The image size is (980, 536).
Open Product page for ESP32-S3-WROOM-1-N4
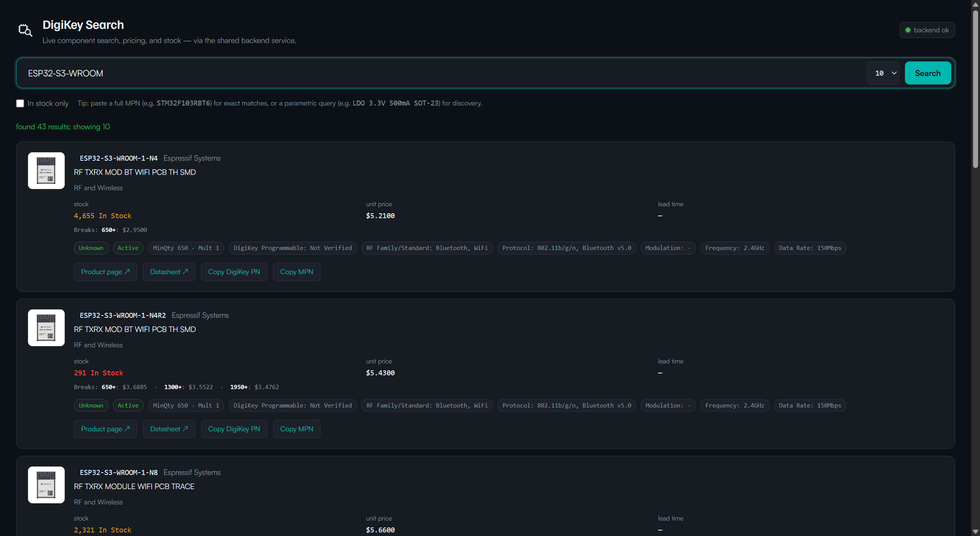point(105,272)
